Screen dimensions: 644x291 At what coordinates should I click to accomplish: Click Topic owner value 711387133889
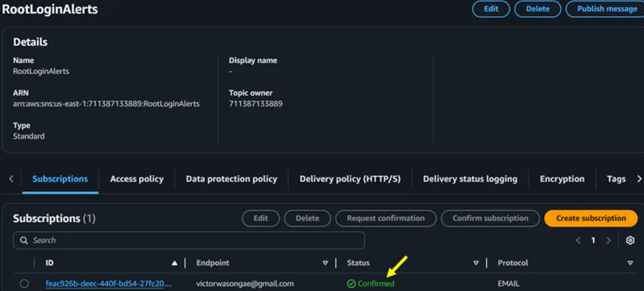256,104
